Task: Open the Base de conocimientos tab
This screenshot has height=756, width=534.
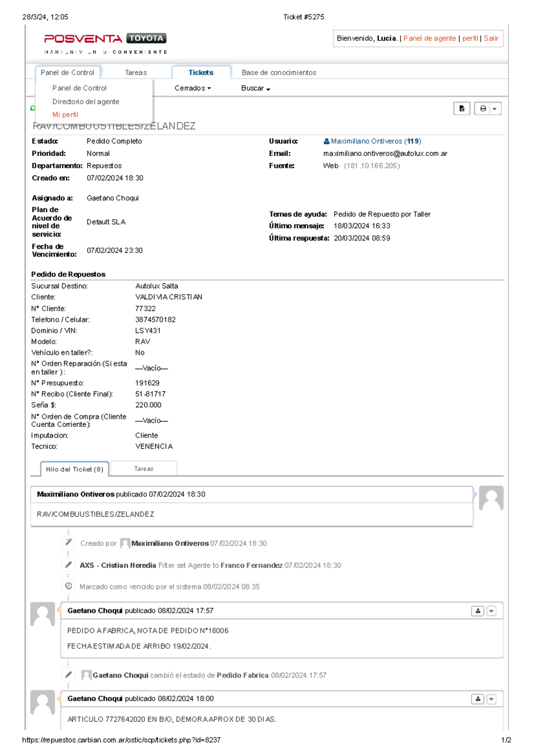Action: coord(279,73)
